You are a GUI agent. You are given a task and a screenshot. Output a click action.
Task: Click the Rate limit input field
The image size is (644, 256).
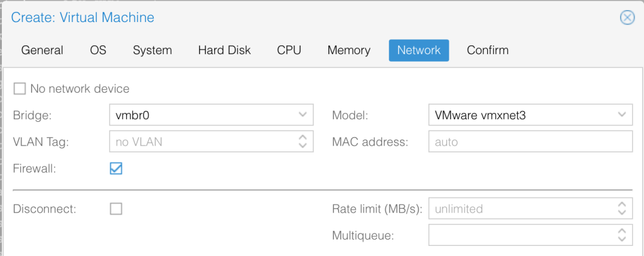(520, 209)
